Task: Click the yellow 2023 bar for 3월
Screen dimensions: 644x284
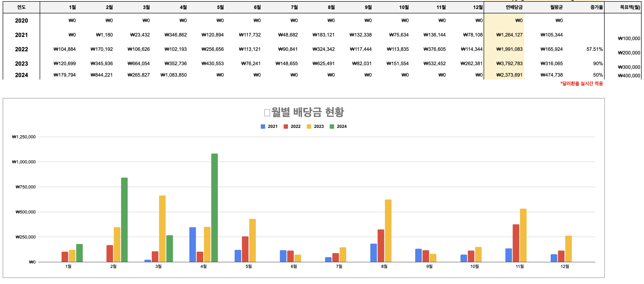Action: click(162, 229)
